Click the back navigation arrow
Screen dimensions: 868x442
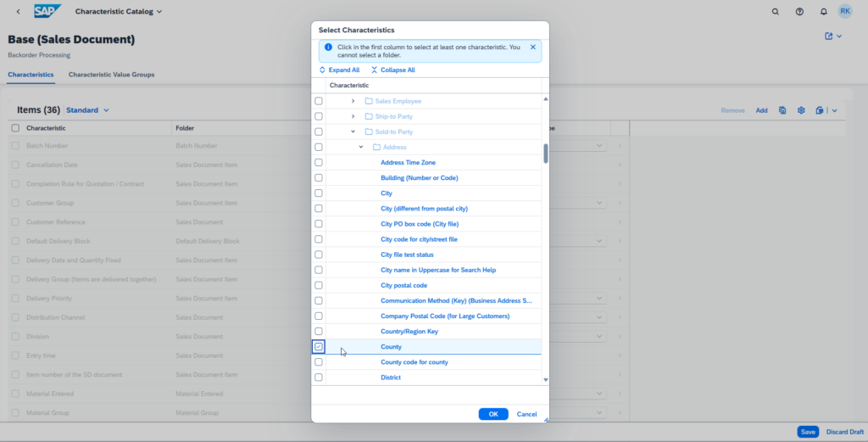click(x=19, y=12)
